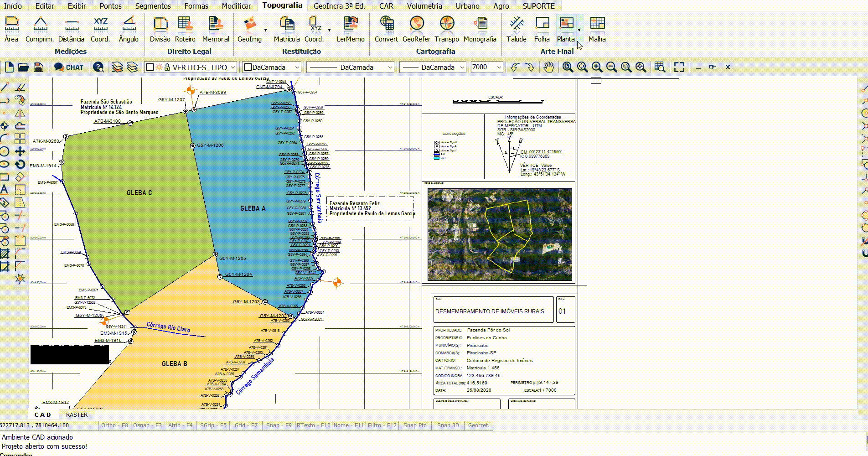Expand the Planta dropdown arrow
Image resolution: width=868 pixels, height=456 pixels.
(579, 30)
